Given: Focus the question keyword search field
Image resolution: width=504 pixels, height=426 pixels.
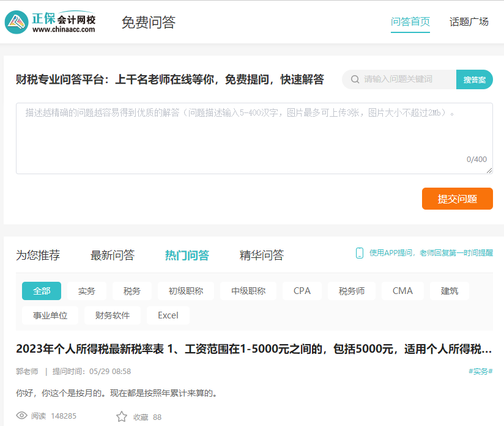Looking at the screenshot, I should (x=407, y=79).
